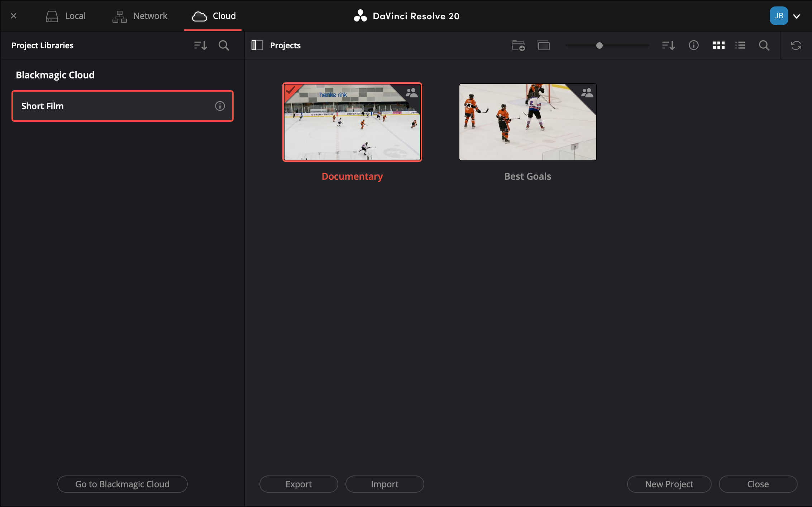The height and width of the screenshot is (507, 812).
Task: Open the user account dropdown menu
Action: 797,16
